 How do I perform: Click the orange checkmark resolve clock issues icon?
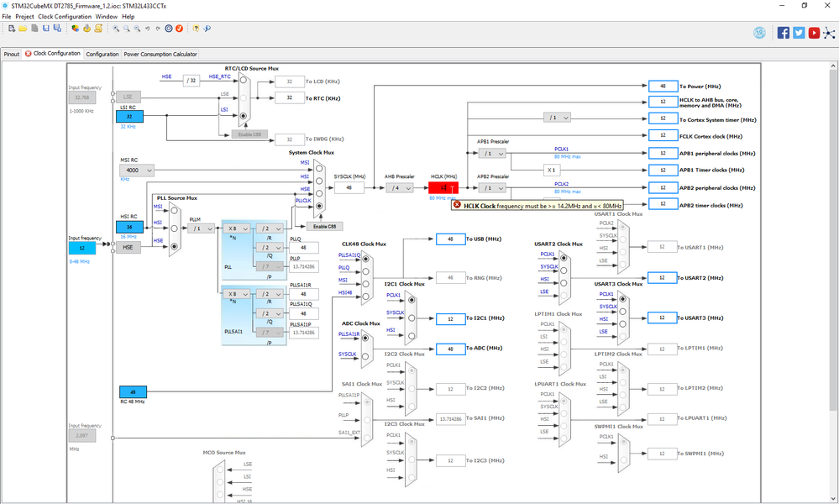179,29
